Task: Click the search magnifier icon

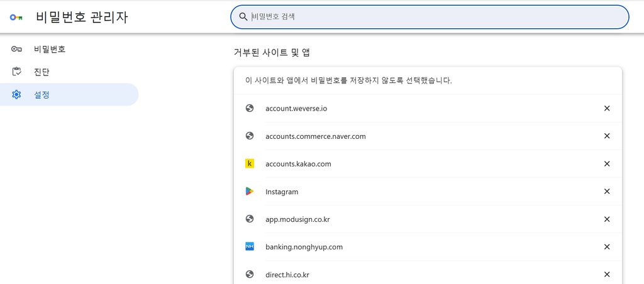Action: point(243,17)
